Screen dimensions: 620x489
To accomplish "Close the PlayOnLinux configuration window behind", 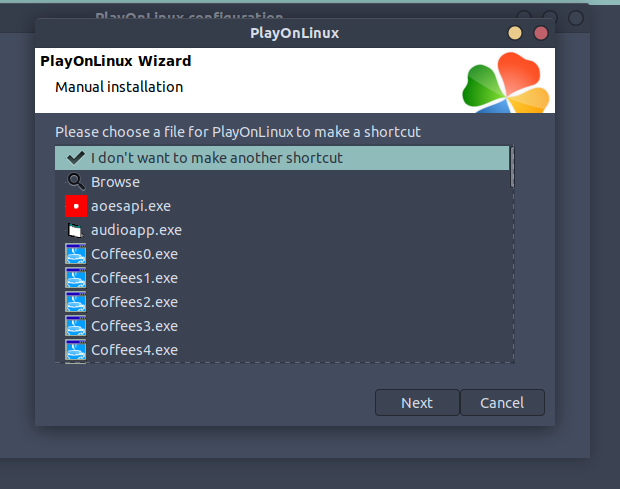I will pos(576,18).
